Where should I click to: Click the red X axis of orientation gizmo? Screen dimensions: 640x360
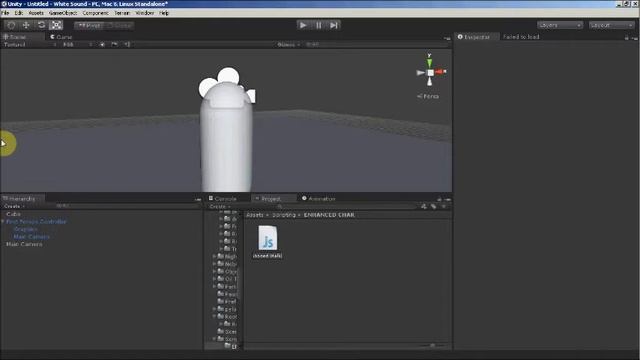pos(440,72)
